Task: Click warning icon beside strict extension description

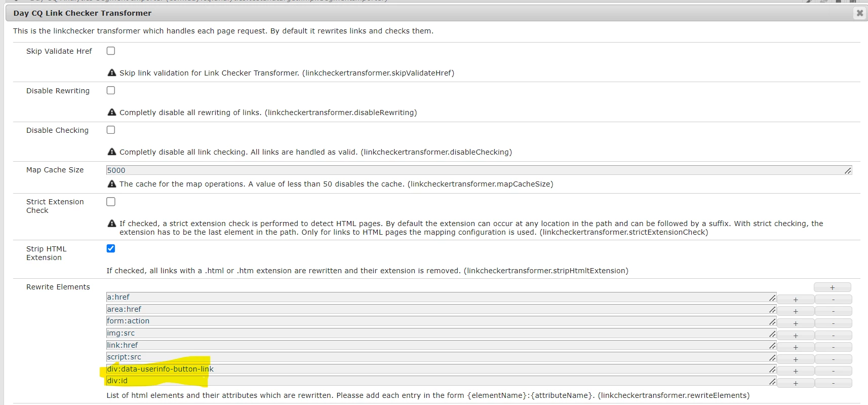Action: click(112, 223)
